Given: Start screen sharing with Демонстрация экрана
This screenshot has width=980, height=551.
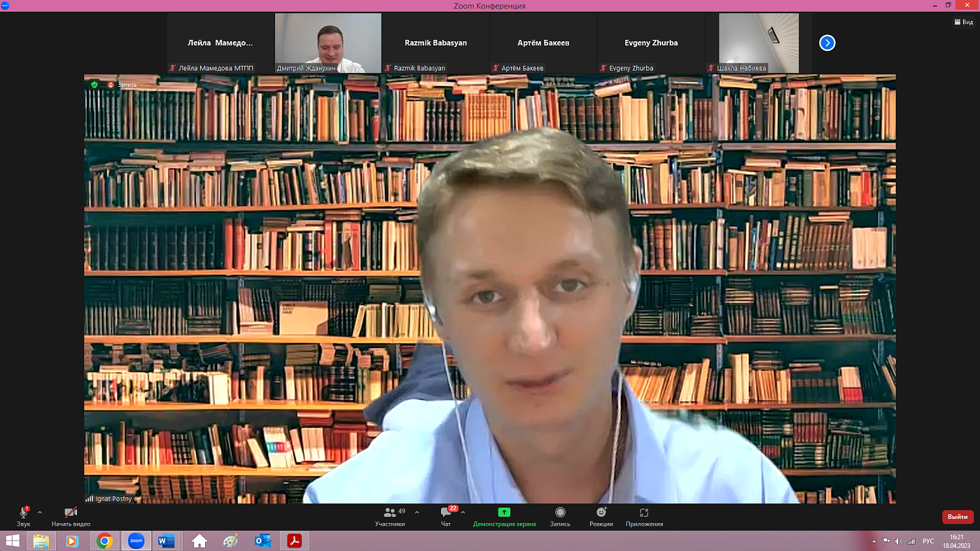Looking at the screenshot, I should click(x=504, y=513).
